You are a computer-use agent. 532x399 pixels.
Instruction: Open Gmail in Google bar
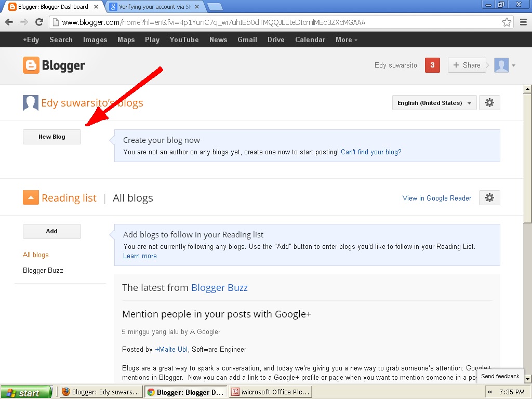(247, 39)
